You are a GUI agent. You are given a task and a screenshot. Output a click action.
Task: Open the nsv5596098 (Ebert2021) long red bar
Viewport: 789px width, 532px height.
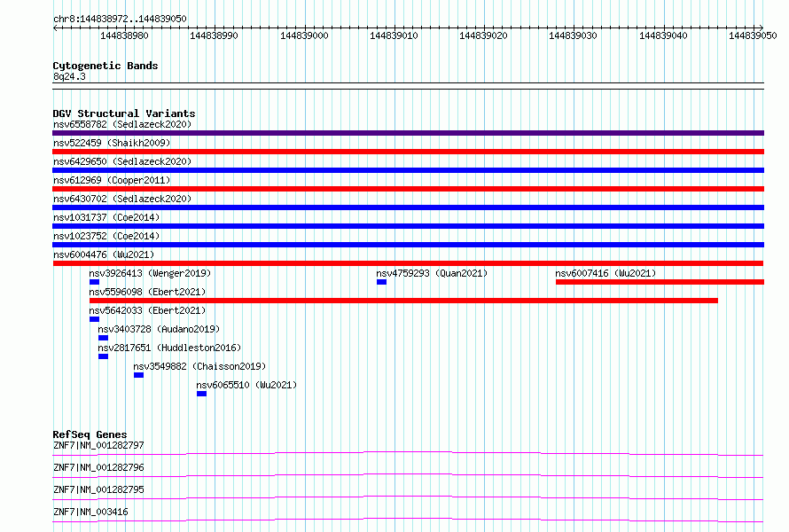[x=403, y=301]
